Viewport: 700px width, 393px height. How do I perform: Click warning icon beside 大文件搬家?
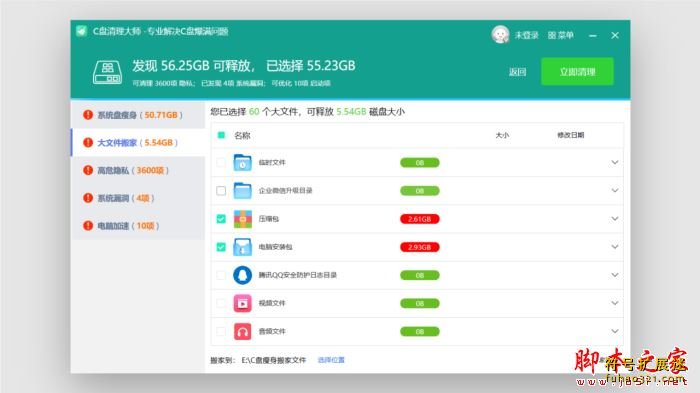(x=88, y=142)
